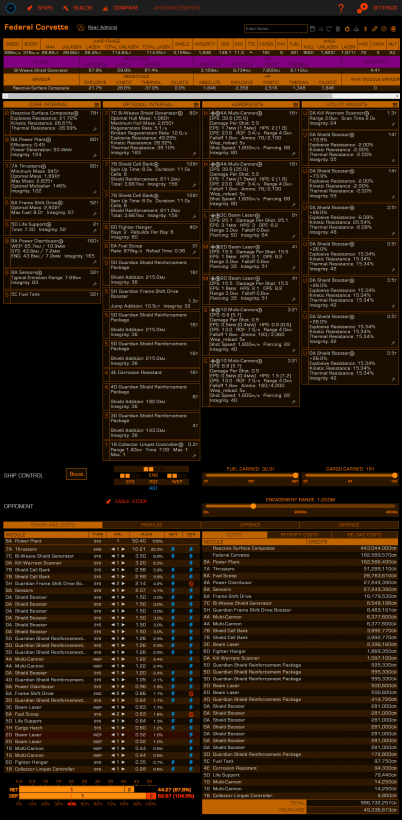Open the help question mark icon
Image resolution: width=402 pixels, height=820 pixels.
[x=341, y=8]
